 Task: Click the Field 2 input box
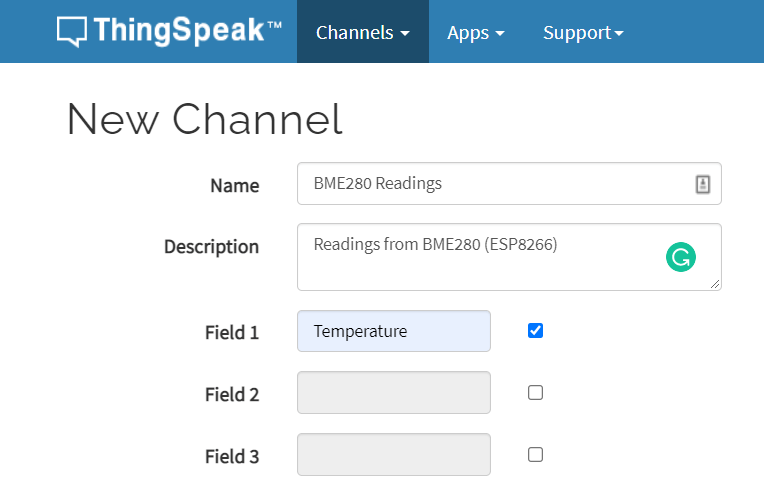click(x=394, y=393)
